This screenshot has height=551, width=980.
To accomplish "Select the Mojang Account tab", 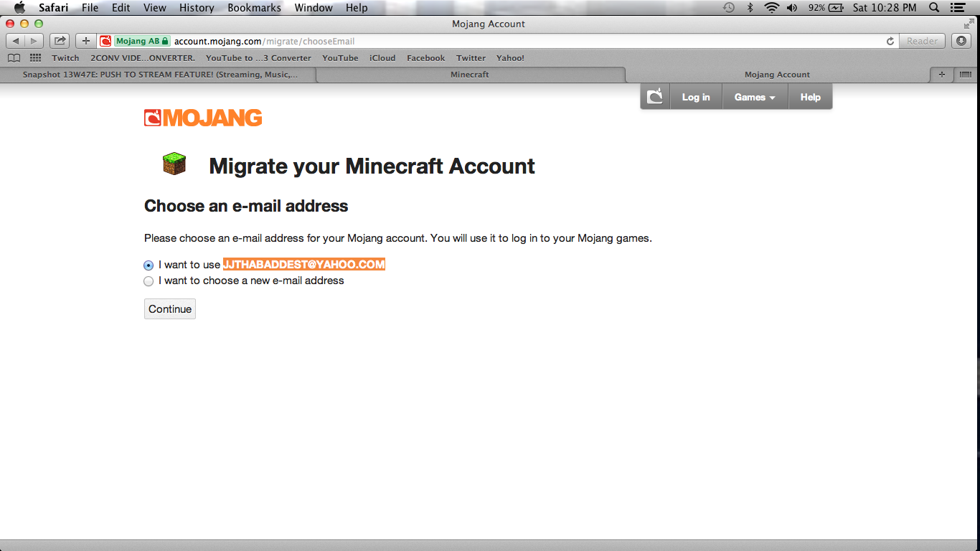I will pos(777,75).
